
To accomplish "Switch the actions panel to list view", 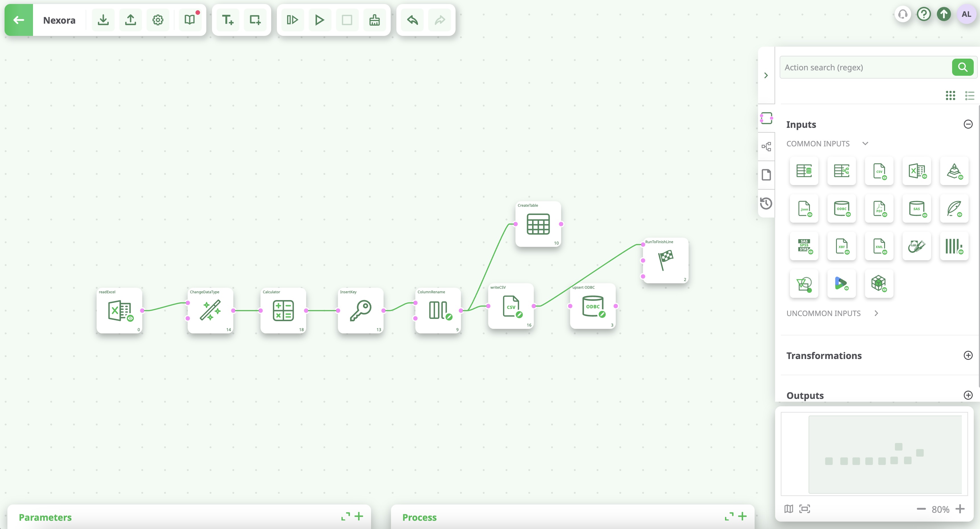I will pos(969,96).
